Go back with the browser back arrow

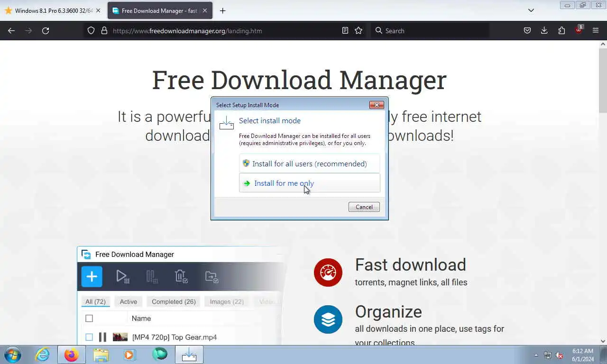pyautogui.click(x=11, y=30)
